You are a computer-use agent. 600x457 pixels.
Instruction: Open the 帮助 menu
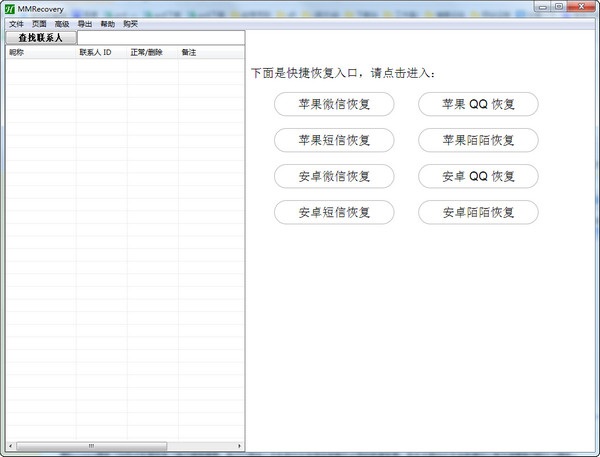(108, 23)
